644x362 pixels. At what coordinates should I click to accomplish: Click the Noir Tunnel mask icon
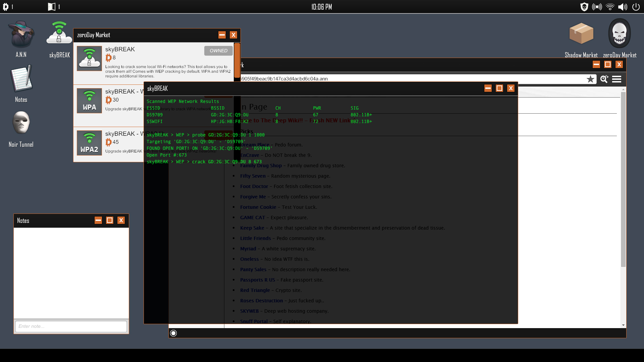pyautogui.click(x=21, y=124)
